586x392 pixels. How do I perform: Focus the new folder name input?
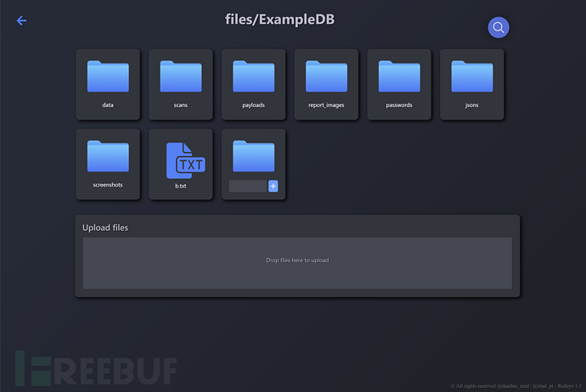tap(248, 186)
